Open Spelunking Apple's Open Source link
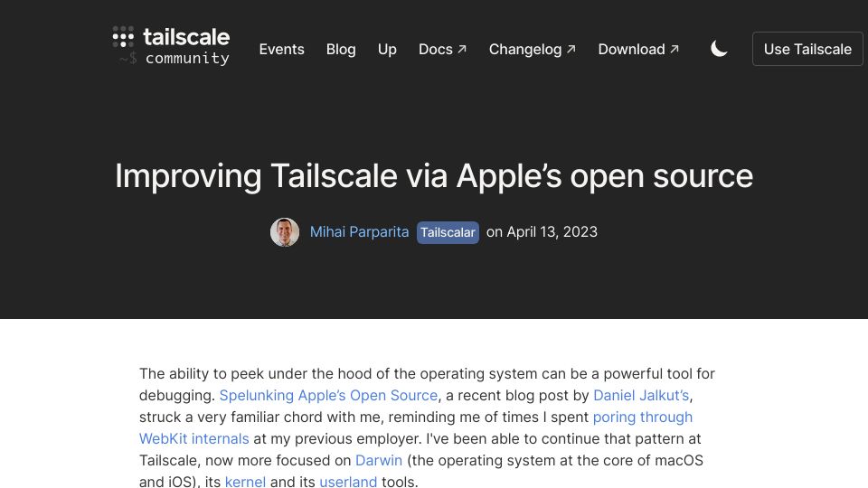 tap(328, 395)
